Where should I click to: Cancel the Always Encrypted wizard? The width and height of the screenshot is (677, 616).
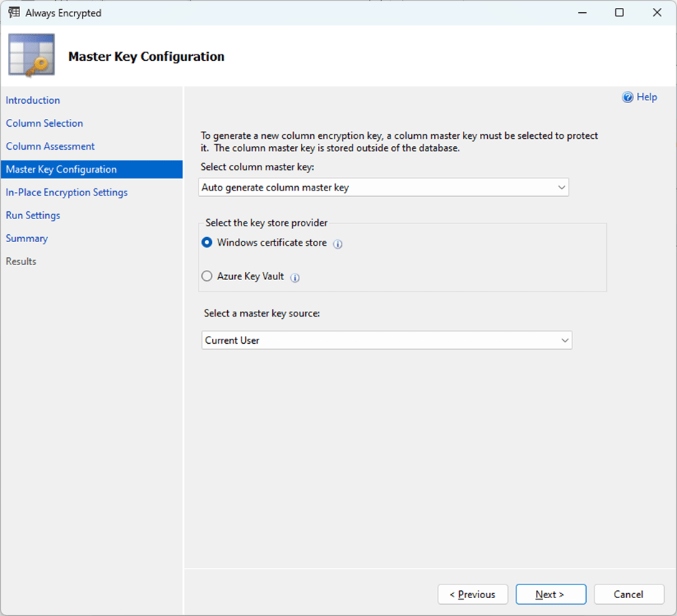[x=628, y=595]
